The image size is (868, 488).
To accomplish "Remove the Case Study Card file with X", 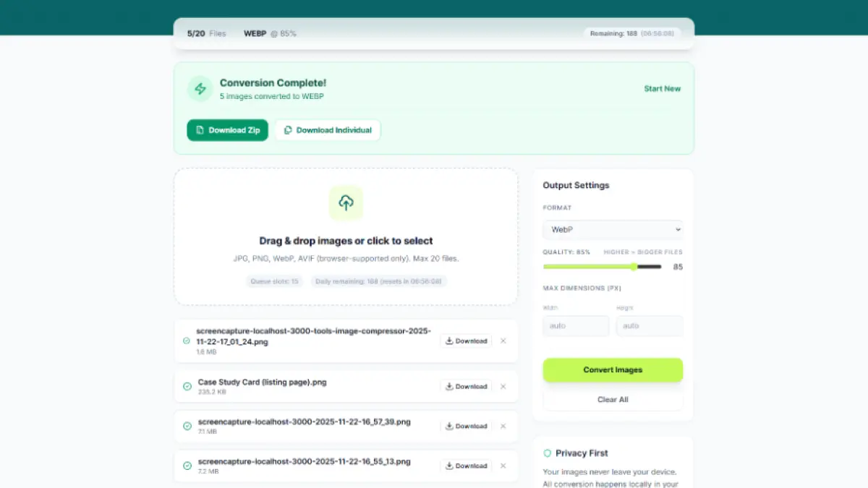I will click(x=503, y=387).
